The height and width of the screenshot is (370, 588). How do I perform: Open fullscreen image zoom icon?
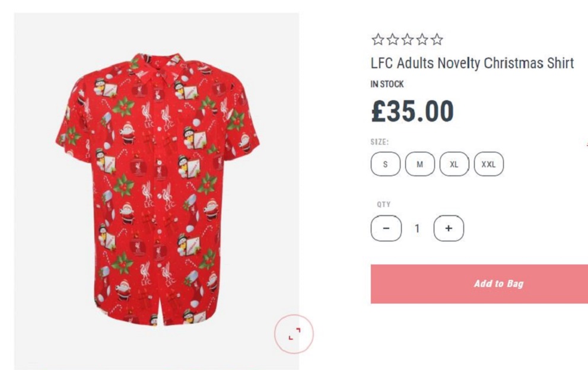click(x=294, y=335)
